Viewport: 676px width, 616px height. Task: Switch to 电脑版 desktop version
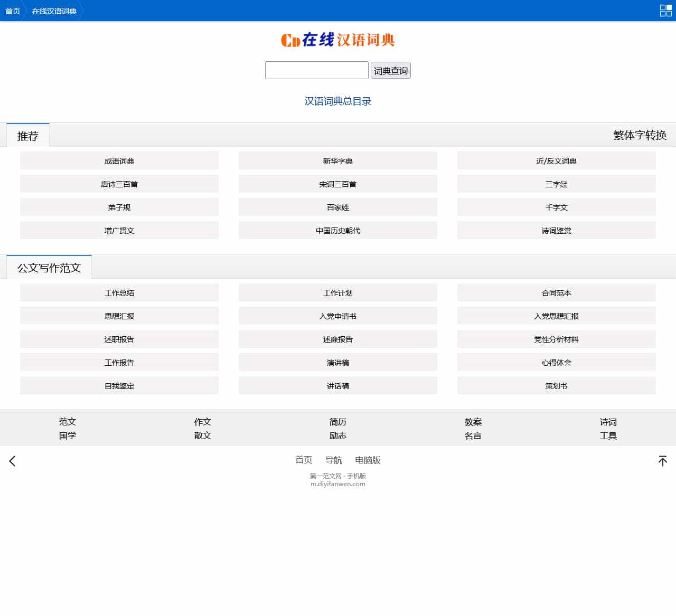pos(368,460)
